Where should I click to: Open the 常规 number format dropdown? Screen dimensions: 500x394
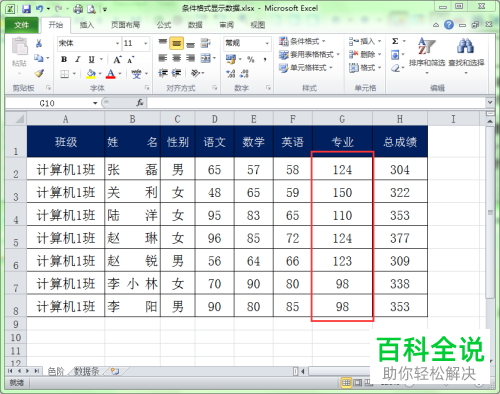pos(267,43)
